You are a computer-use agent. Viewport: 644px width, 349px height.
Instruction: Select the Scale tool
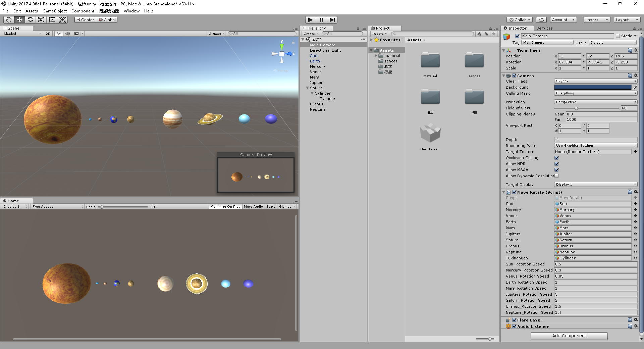41,20
